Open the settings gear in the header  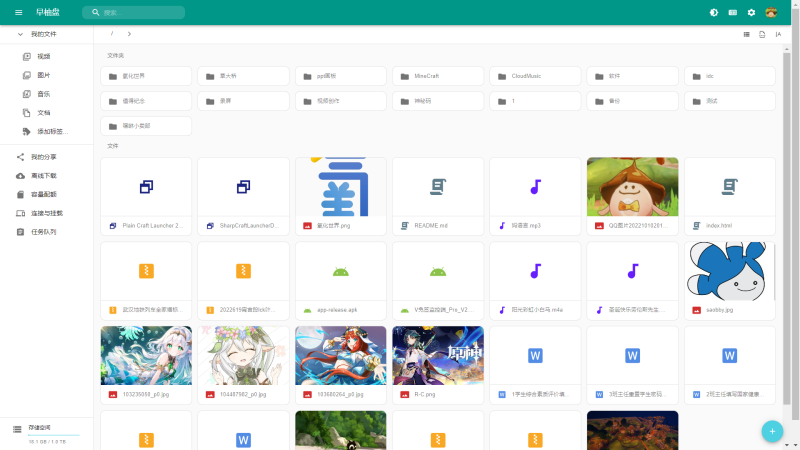coord(751,12)
